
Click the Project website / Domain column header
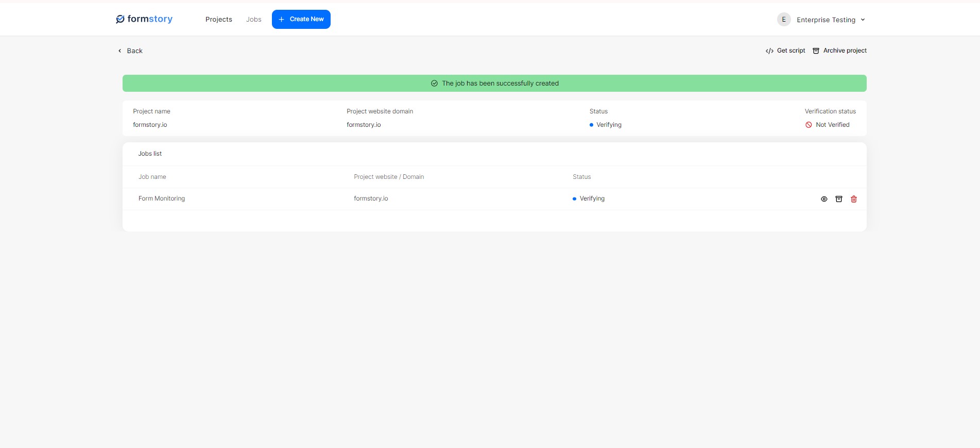pyautogui.click(x=389, y=177)
